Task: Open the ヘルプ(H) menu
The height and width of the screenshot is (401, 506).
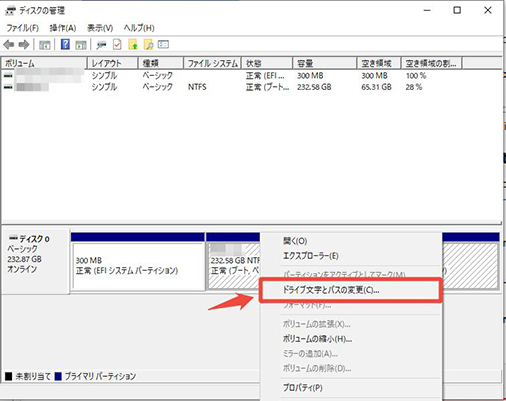Action: (139, 28)
